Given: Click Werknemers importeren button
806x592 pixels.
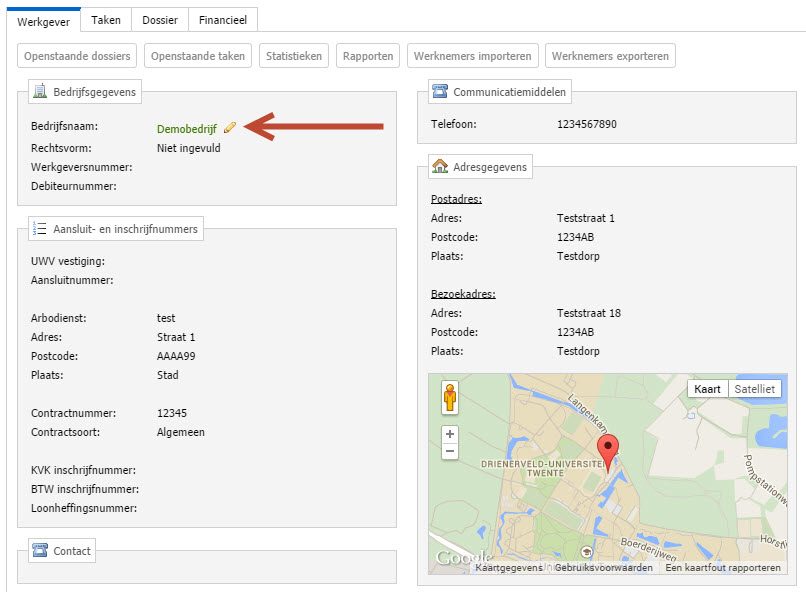Looking at the screenshot, I should tap(472, 56).
